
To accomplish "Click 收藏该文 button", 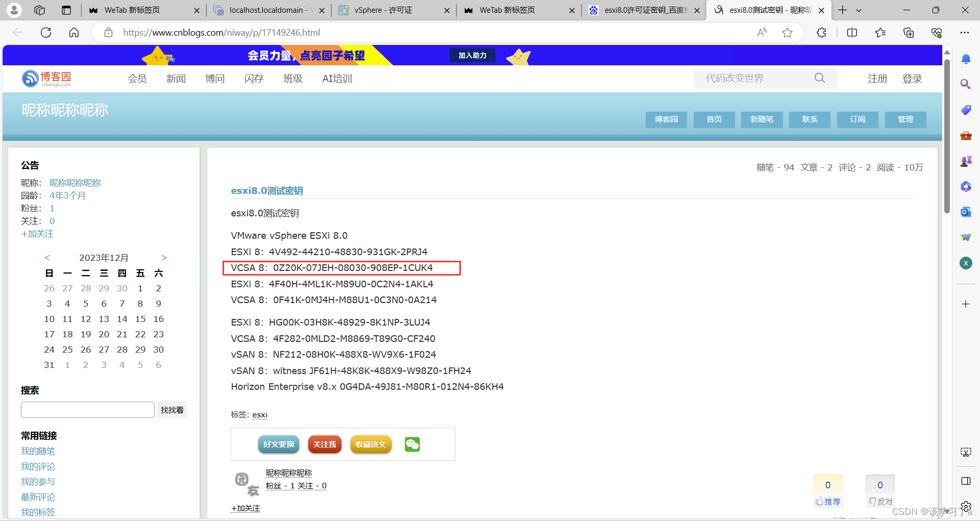I will click(x=371, y=444).
